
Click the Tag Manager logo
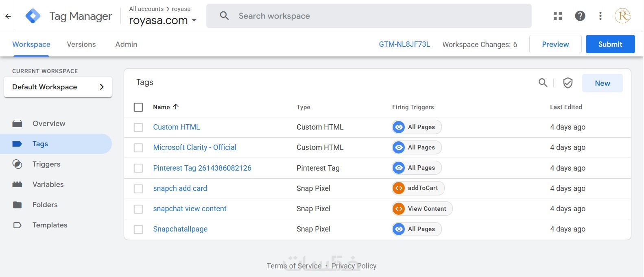click(33, 16)
